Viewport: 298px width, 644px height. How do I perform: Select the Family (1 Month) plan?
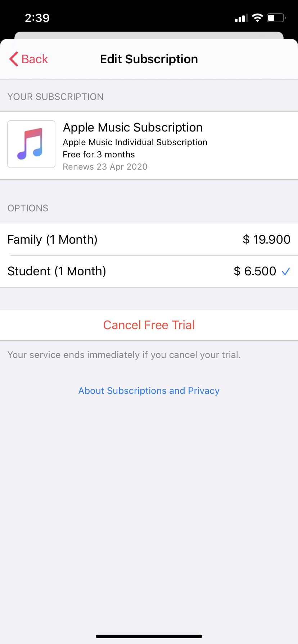(53, 239)
